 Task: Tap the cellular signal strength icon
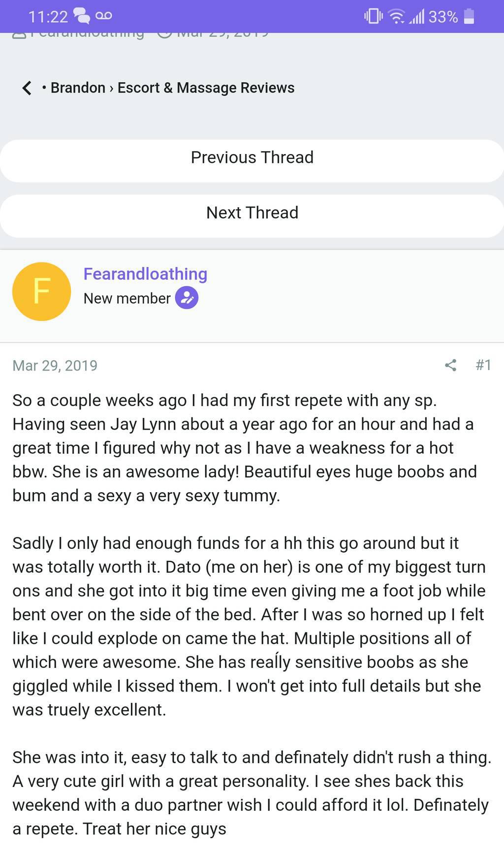coord(417,17)
